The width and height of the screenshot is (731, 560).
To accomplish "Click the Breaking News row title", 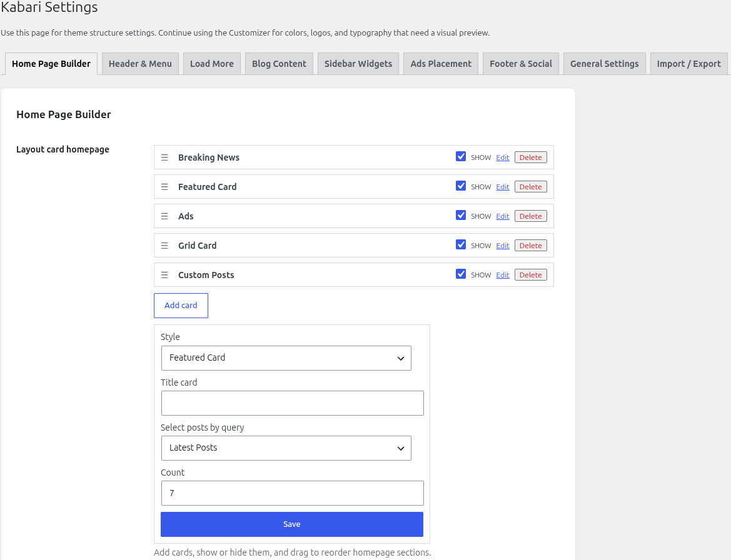I will 209,157.
